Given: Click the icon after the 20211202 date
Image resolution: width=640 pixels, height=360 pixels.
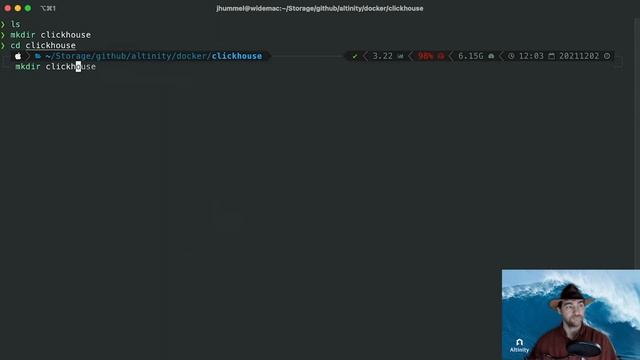Looking at the screenshot, I should 607,56.
